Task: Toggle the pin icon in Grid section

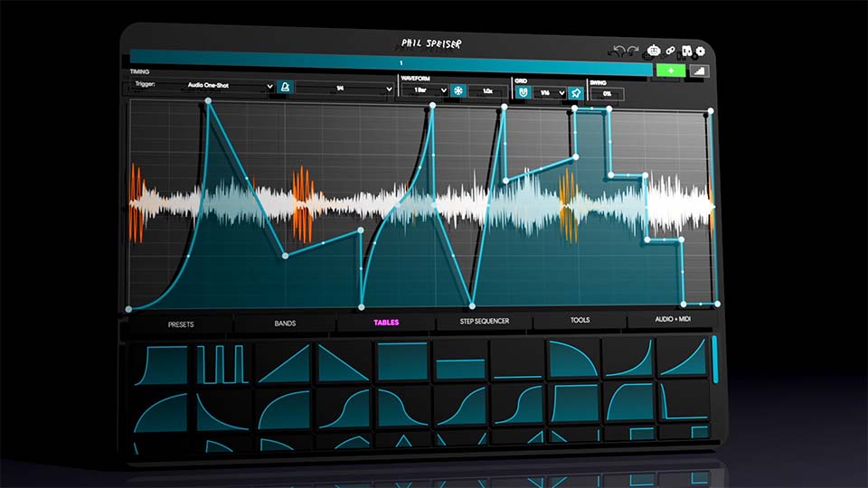Action: 575,93
